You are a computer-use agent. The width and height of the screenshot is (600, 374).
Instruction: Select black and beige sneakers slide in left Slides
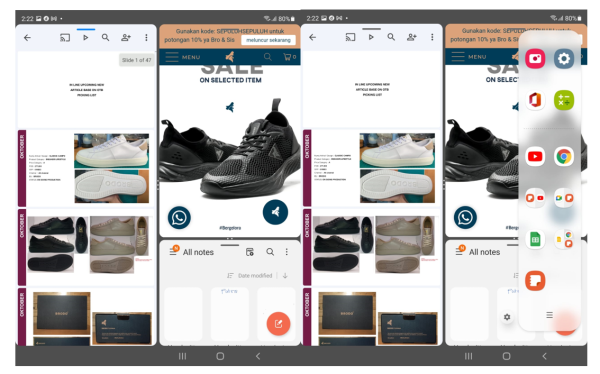86,247
